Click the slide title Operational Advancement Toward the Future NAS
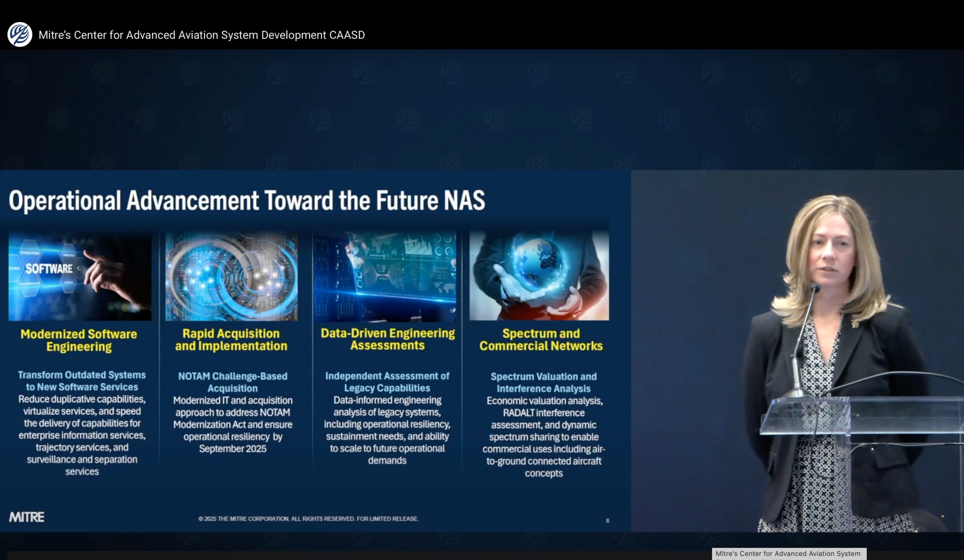Screen dimensions: 964x560 (247, 200)
